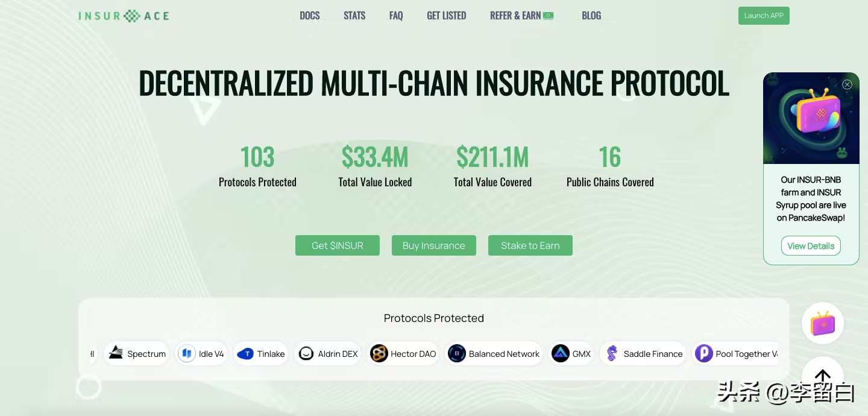The width and height of the screenshot is (868, 416).
Task: Click the Buy Insurance button
Action: (x=434, y=245)
